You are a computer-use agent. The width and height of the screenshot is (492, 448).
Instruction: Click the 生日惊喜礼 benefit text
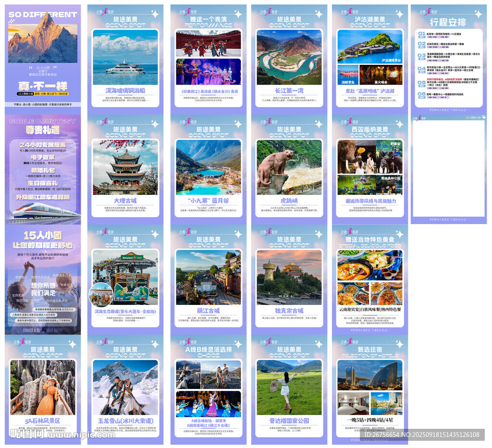coord(43,183)
